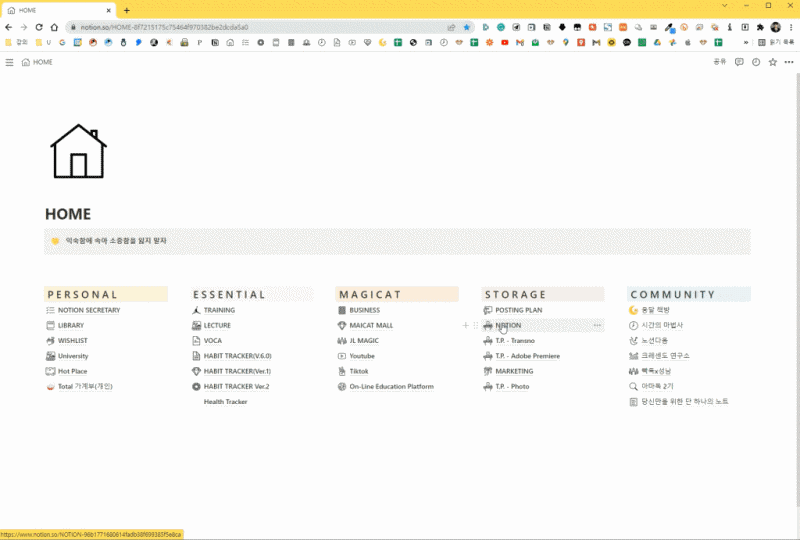Open HABIT TRACKER(Ver.1) page
The width and height of the screenshot is (800, 540).
coord(237,371)
